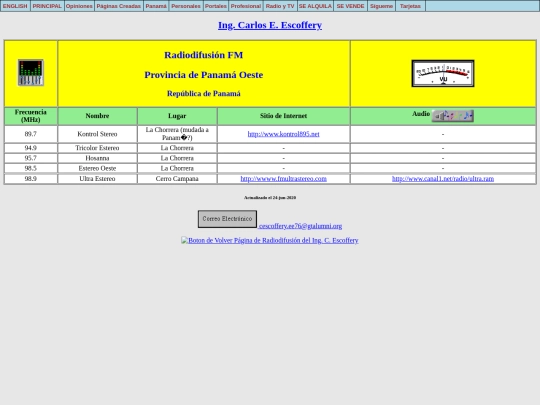
Task: Click the Nombre column header
Action: (x=97, y=116)
